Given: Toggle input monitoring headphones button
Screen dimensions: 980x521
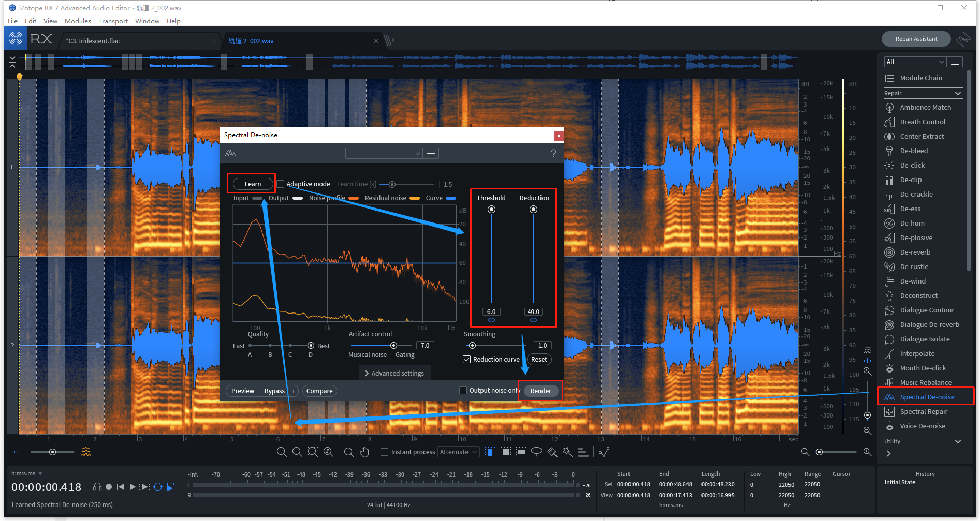Looking at the screenshot, I should click(97, 487).
